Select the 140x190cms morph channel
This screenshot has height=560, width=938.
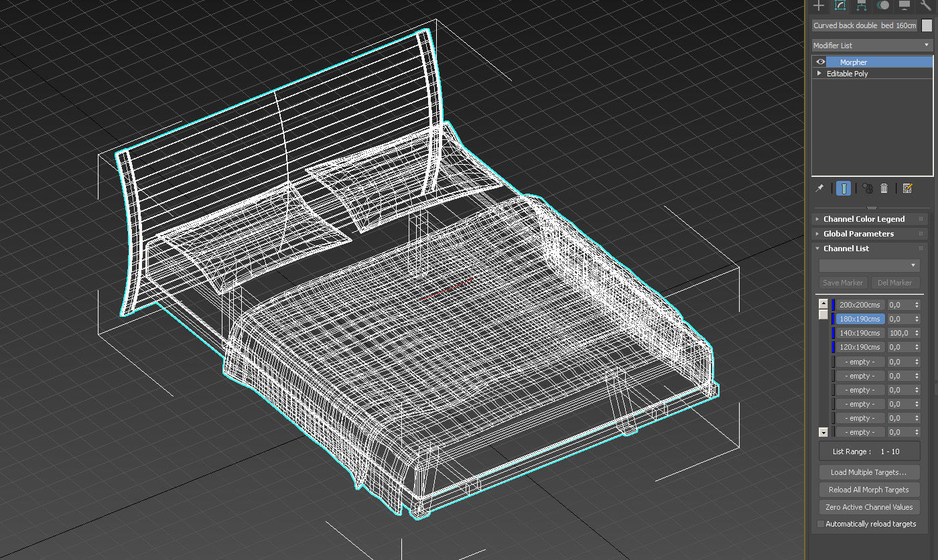[860, 333]
